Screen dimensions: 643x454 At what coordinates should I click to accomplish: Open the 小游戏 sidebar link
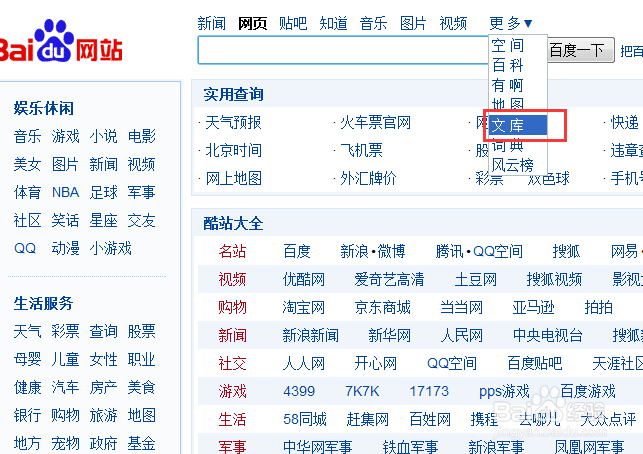[x=110, y=249]
